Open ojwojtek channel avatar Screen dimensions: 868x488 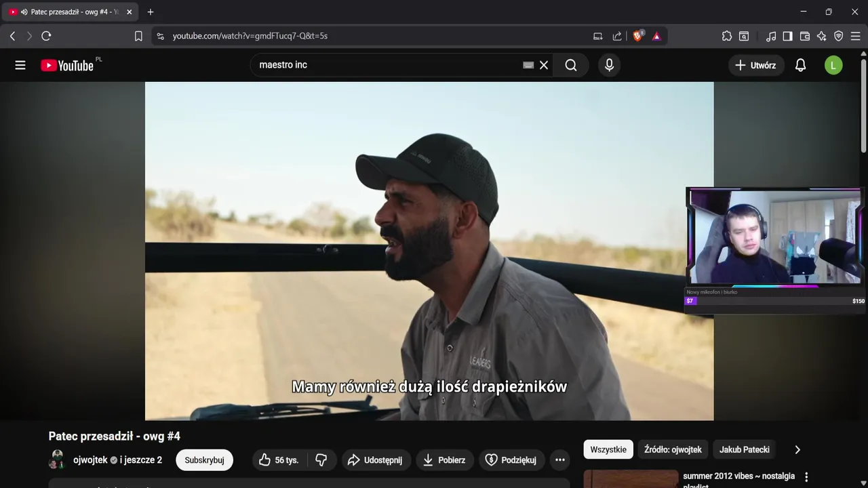click(57, 460)
